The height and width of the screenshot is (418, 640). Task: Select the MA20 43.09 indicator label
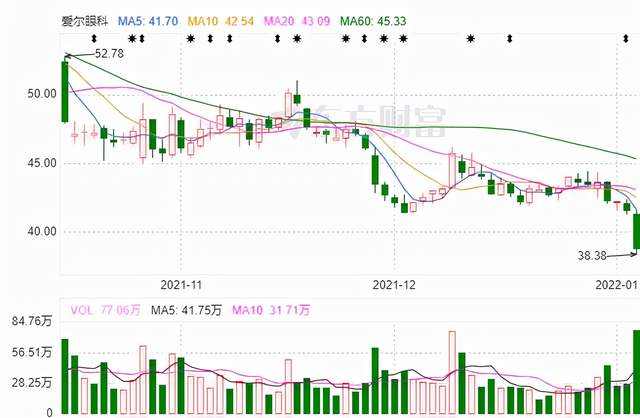pyautogui.click(x=297, y=21)
